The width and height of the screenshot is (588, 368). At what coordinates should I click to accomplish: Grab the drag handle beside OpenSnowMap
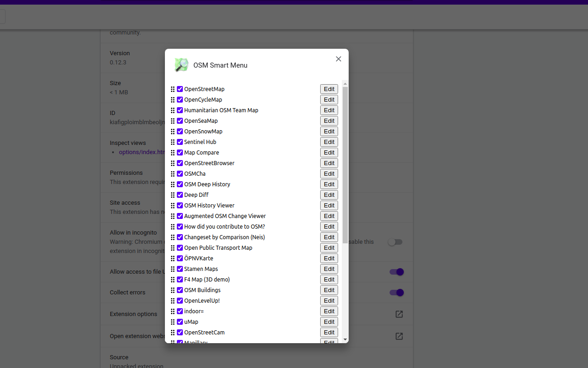(173, 132)
